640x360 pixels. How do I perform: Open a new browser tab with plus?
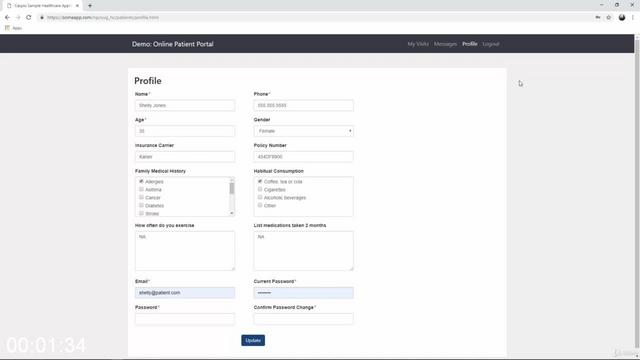coord(90,6)
